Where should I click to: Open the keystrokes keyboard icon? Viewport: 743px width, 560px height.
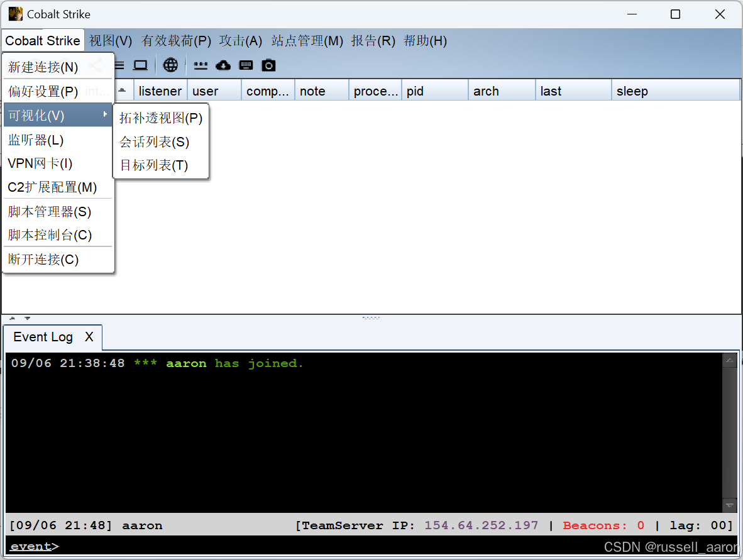click(x=246, y=65)
